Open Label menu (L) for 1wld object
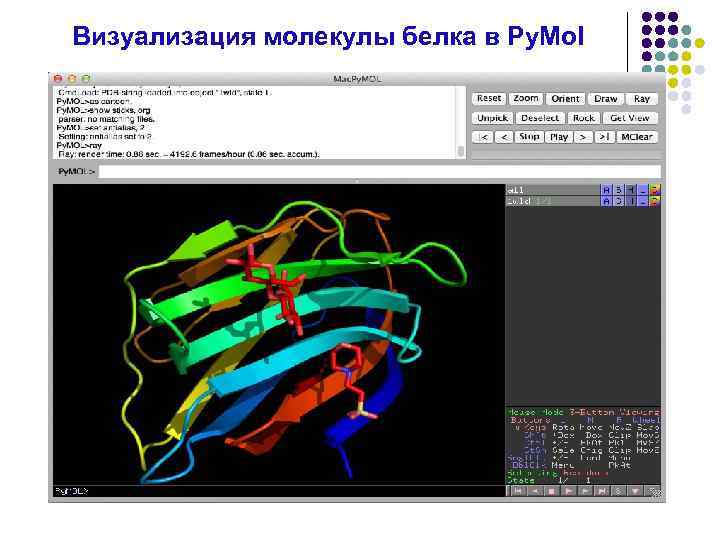 643,201
